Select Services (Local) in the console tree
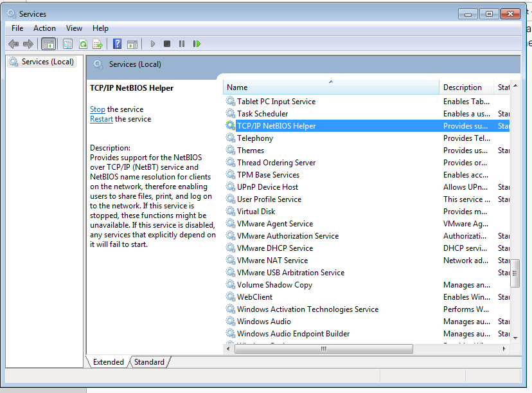532x393 pixels. (48, 62)
